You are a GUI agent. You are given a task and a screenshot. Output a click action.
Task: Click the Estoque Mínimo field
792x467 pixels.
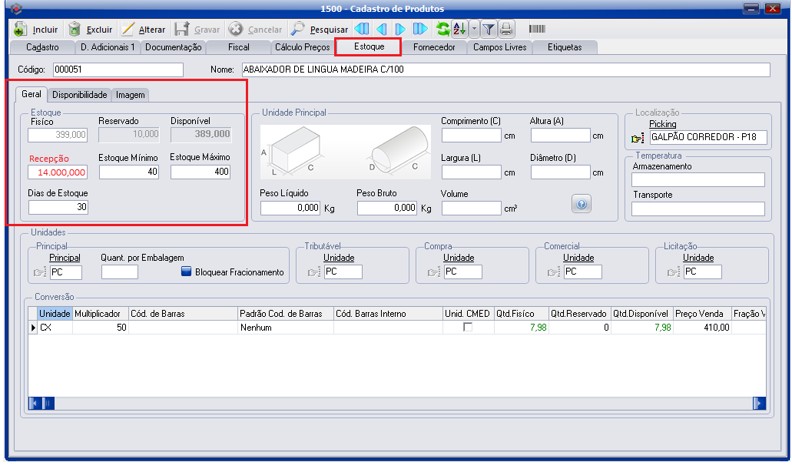point(130,172)
